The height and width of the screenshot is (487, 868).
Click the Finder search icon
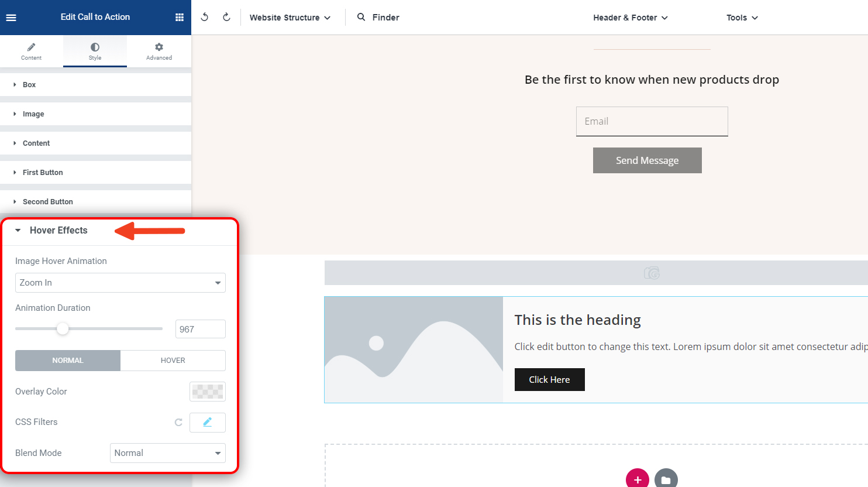point(361,17)
